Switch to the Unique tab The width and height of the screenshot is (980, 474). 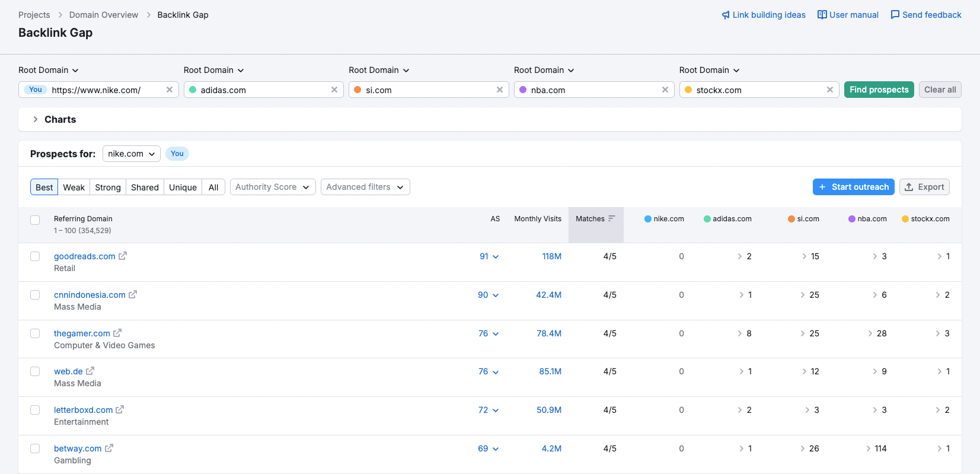pyautogui.click(x=183, y=187)
